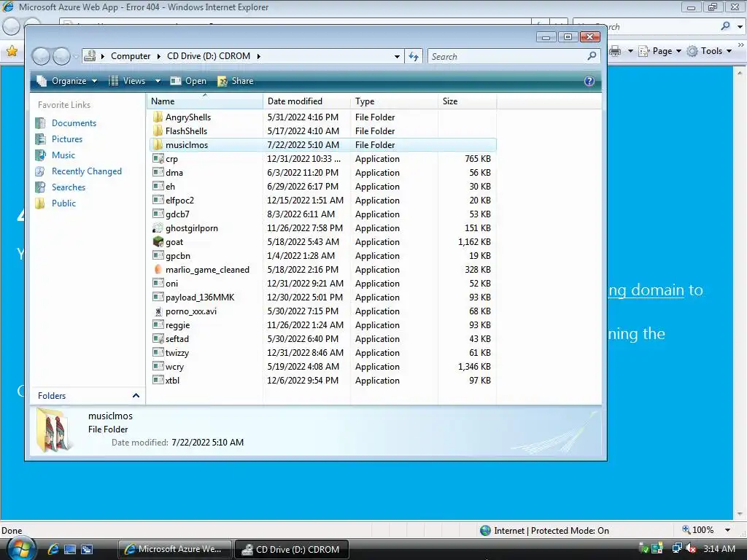Select the gdcb7 file name

[x=177, y=214]
